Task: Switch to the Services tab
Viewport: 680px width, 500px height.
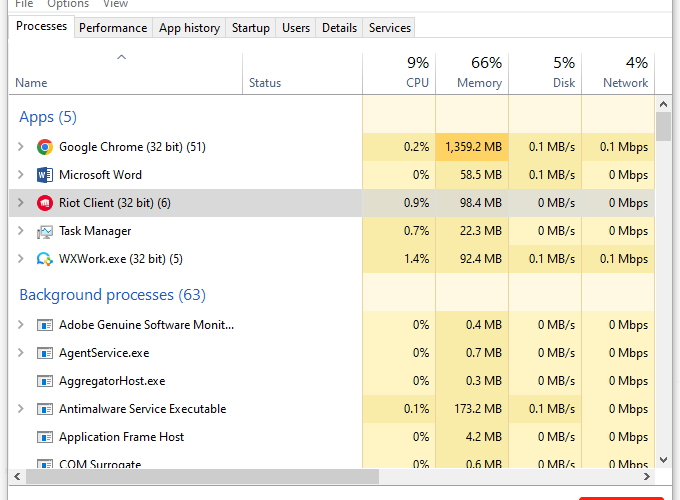Action: click(x=389, y=28)
